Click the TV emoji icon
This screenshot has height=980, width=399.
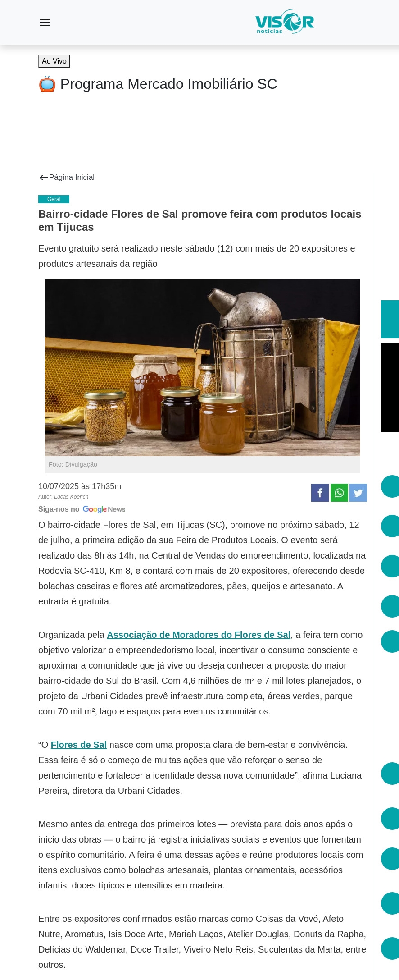pos(47,84)
